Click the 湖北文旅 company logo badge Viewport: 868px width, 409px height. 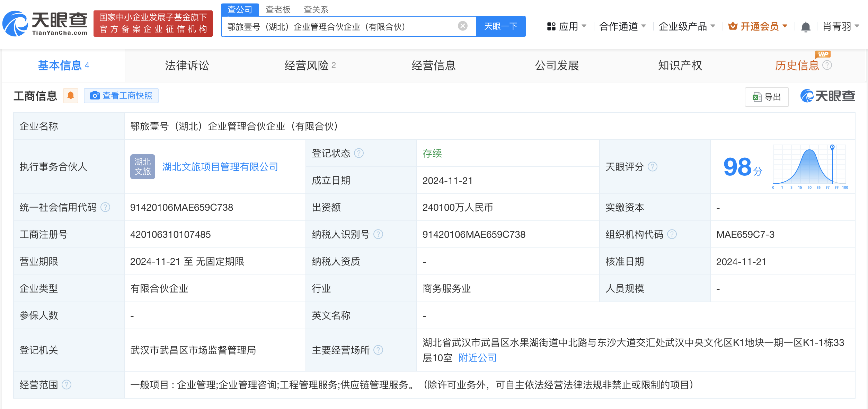(142, 167)
